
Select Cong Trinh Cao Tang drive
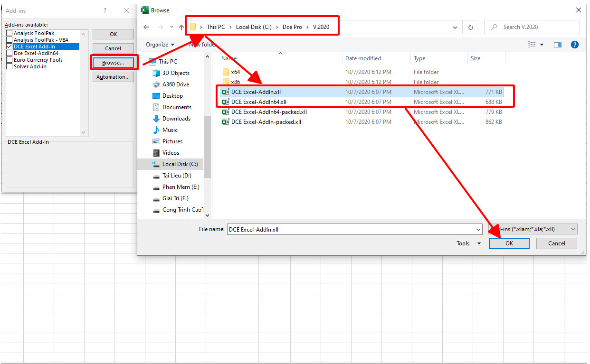[x=182, y=210]
